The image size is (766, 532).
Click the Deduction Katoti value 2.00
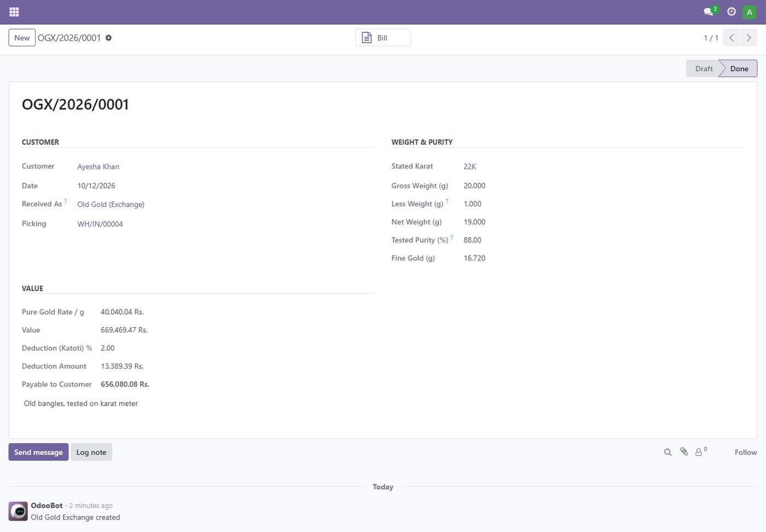[x=108, y=348]
